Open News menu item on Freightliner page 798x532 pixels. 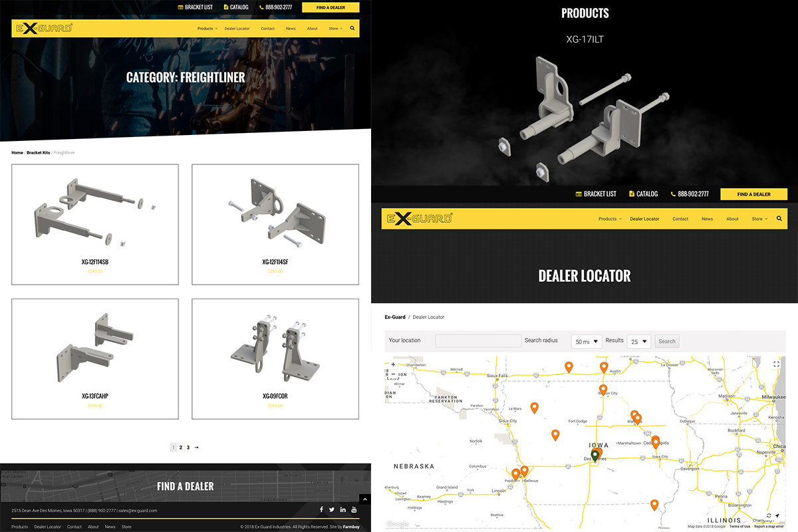[291, 29]
